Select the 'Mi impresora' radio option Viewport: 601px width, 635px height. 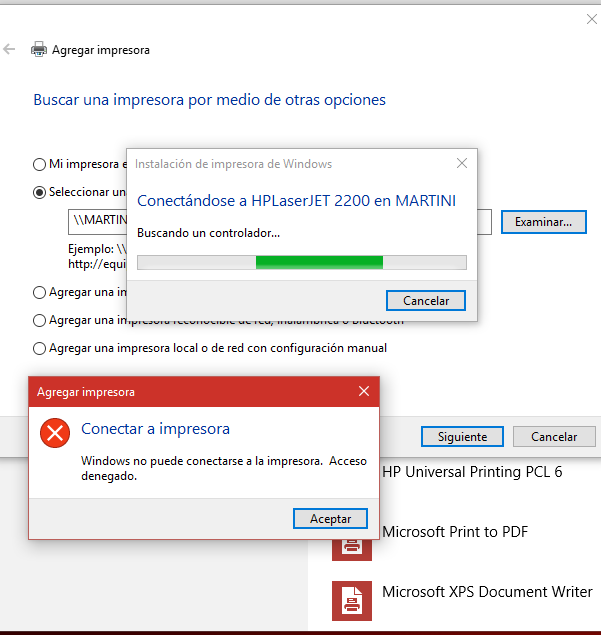[x=39, y=164]
